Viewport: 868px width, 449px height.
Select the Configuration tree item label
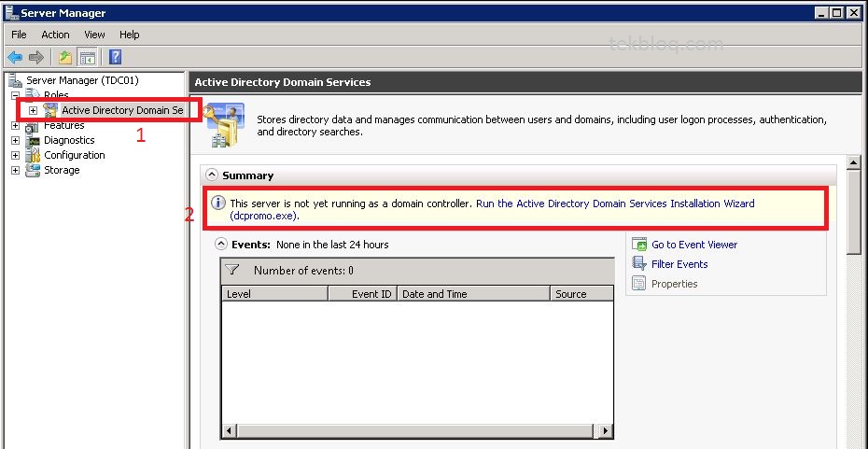point(74,156)
